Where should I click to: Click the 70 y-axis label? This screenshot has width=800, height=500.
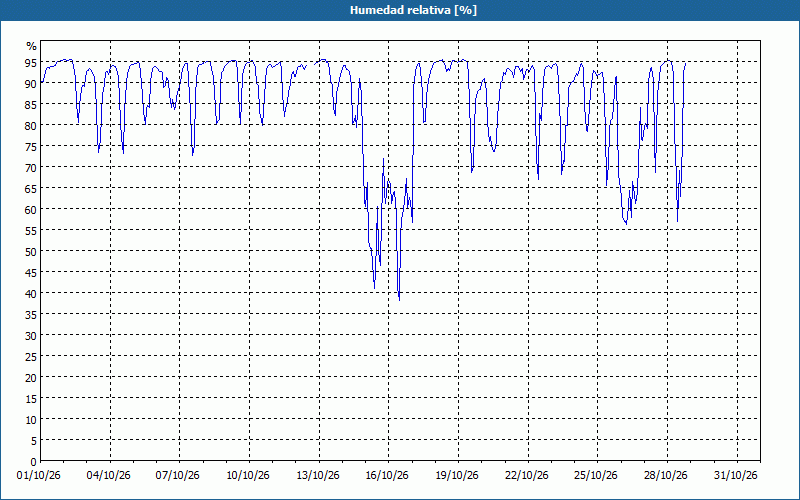click(31, 167)
